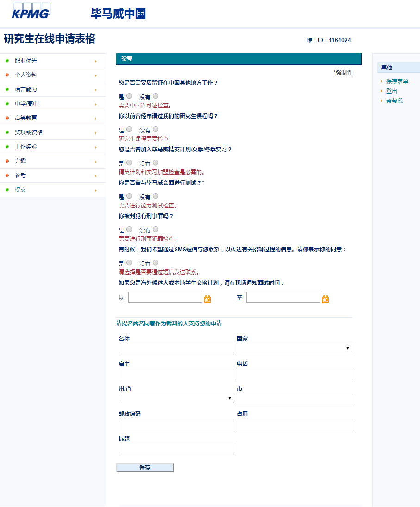The image size is (420, 507).
Task: Click the arrow icon beside 职业优先
Action: point(96,61)
